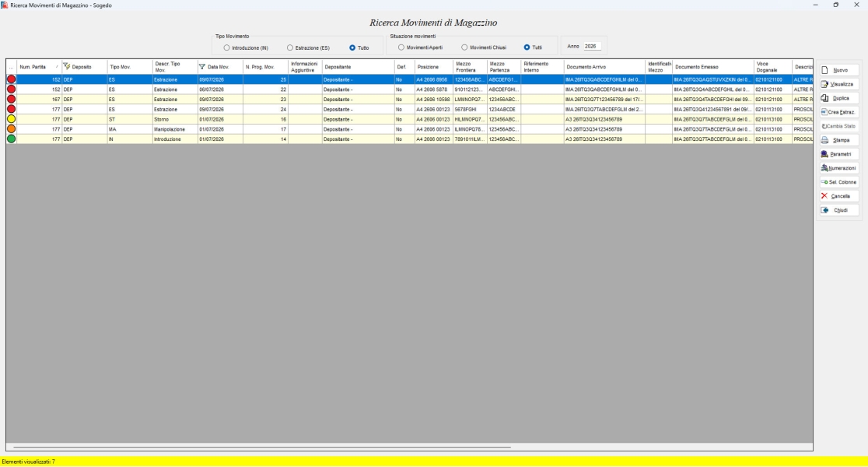Click the Crea Estraz. arrow icon

point(824,112)
